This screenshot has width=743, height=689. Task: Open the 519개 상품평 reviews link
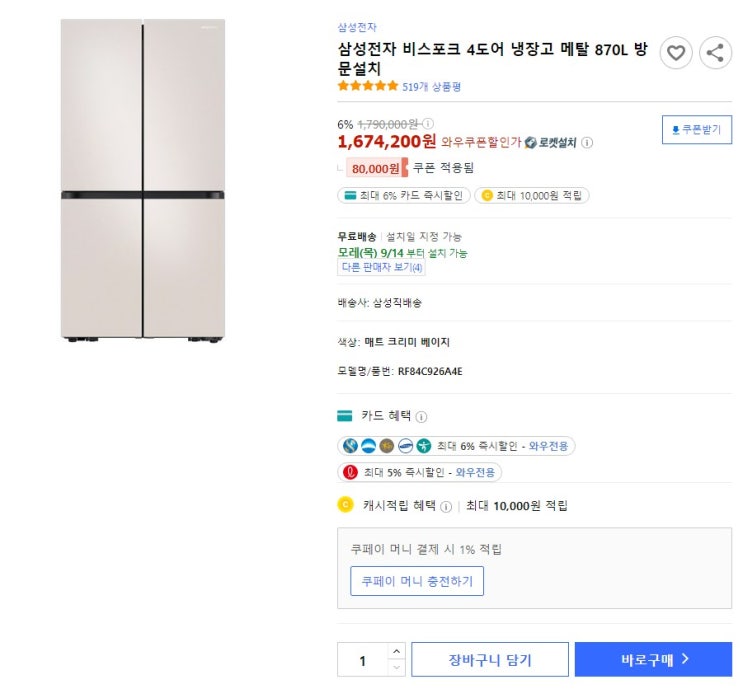(x=431, y=87)
